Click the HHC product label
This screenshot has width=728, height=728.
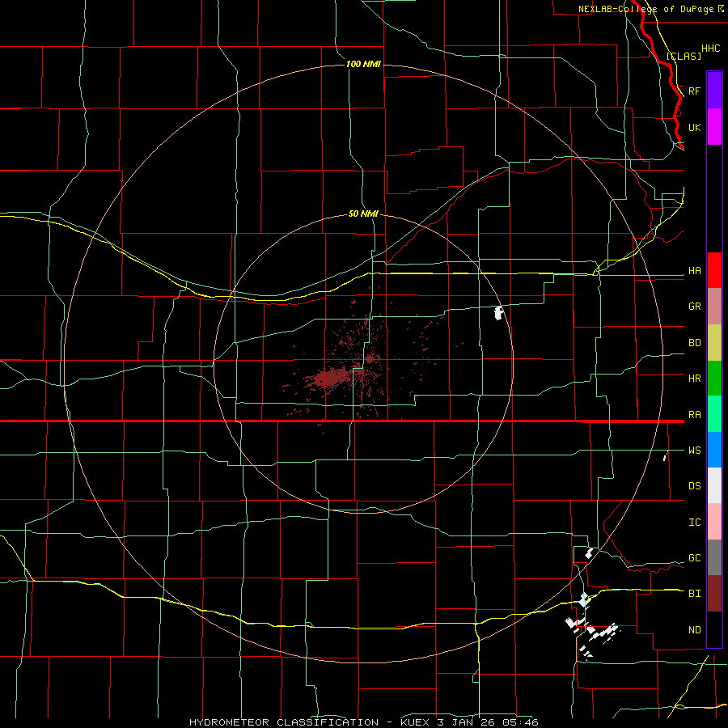711,49
